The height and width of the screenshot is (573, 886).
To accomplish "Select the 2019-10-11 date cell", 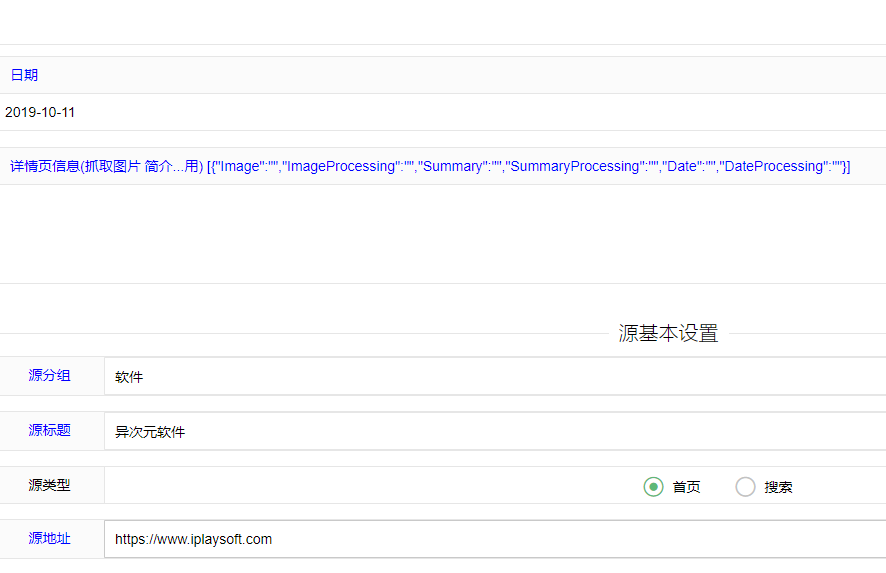I will point(40,112).
